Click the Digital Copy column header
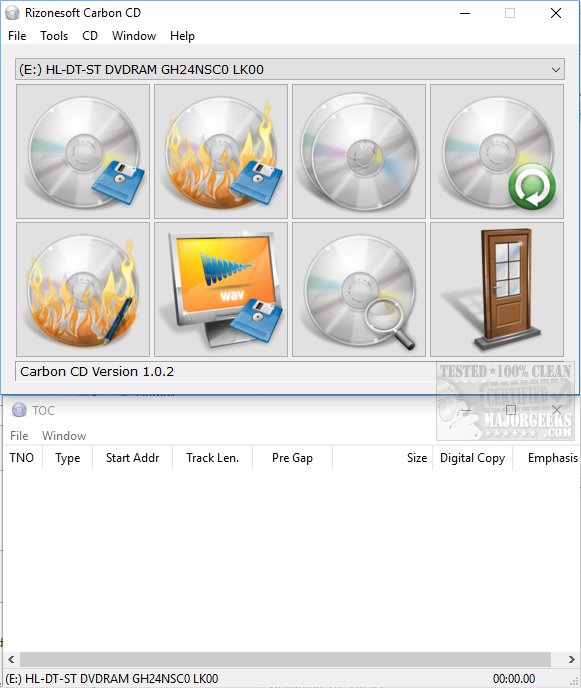581x688 pixels. tap(473, 458)
